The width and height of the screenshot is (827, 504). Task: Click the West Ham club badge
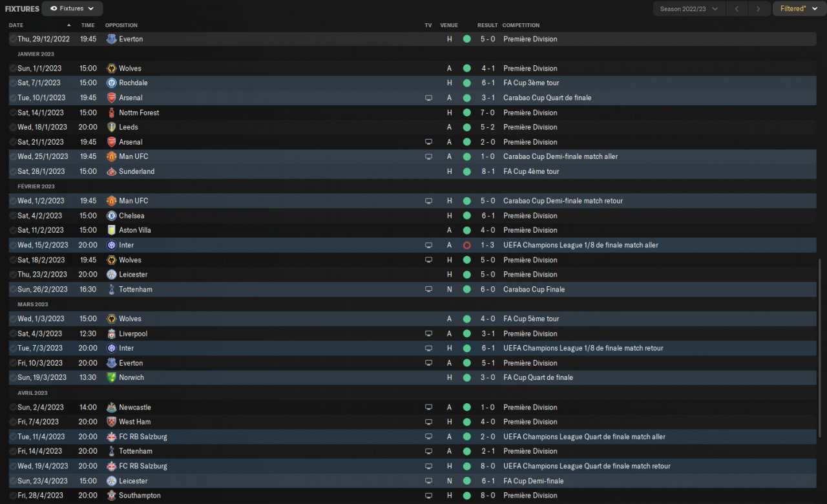(x=111, y=422)
